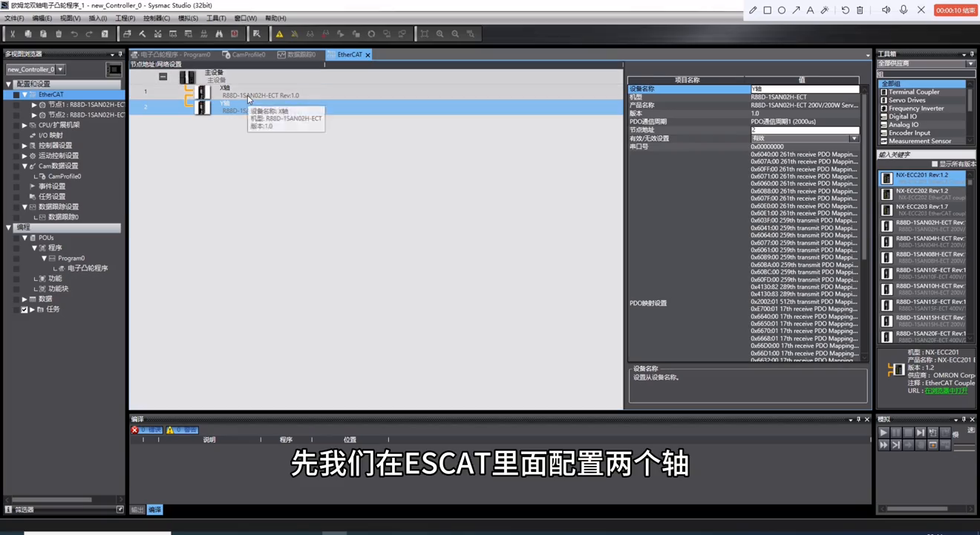Tick the 显示所有版本 checkbox in the toolbox
The height and width of the screenshot is (535, 980).
(x=935, y=164)
